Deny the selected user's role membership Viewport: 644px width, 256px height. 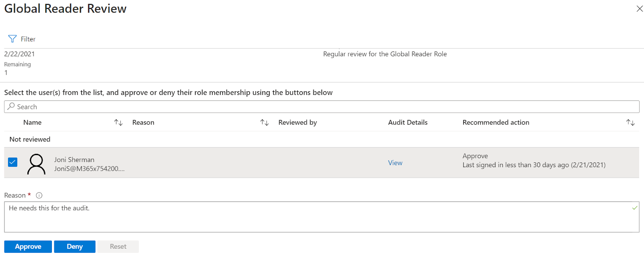[x=74, y=246]
